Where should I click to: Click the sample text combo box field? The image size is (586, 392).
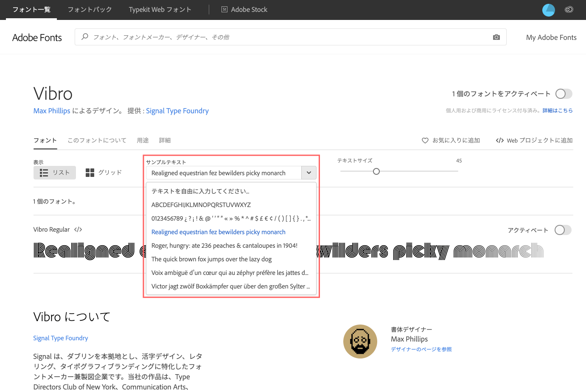click(224, 173)
